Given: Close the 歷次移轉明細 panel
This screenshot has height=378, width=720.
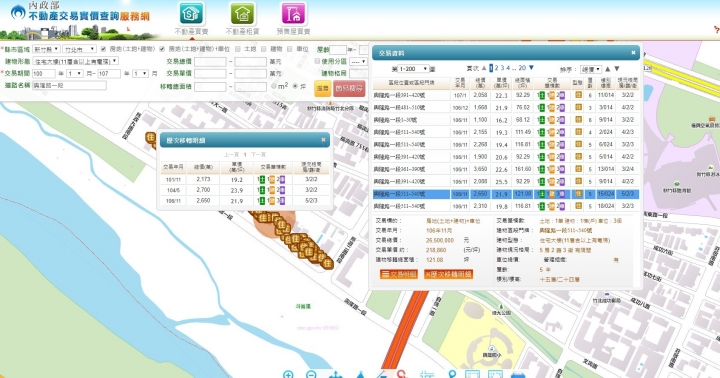Looking at the screenshot, I should coord(323,140).
